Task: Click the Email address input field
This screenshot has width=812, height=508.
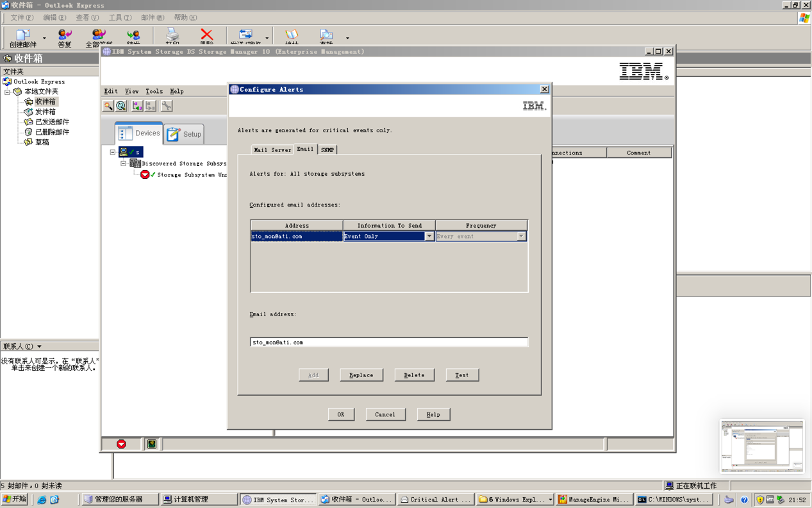Action: (x=388, y=343)
